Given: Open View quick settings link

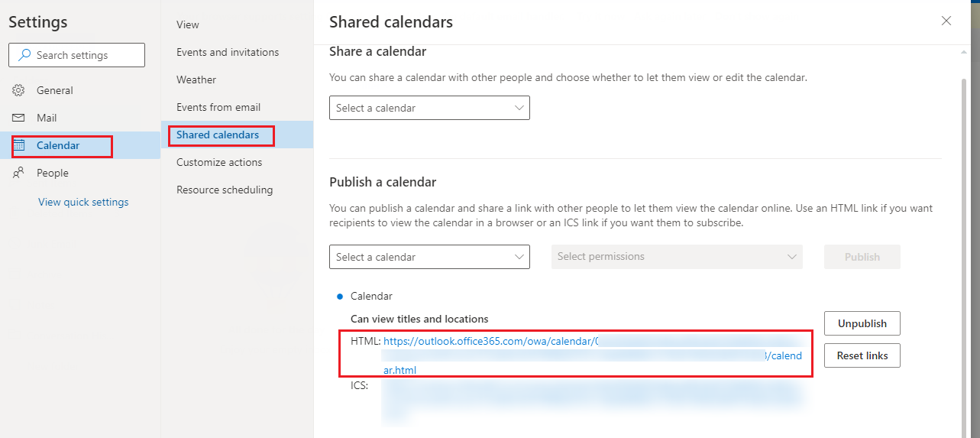Looking at the screenshot, I should pos(83,202).
